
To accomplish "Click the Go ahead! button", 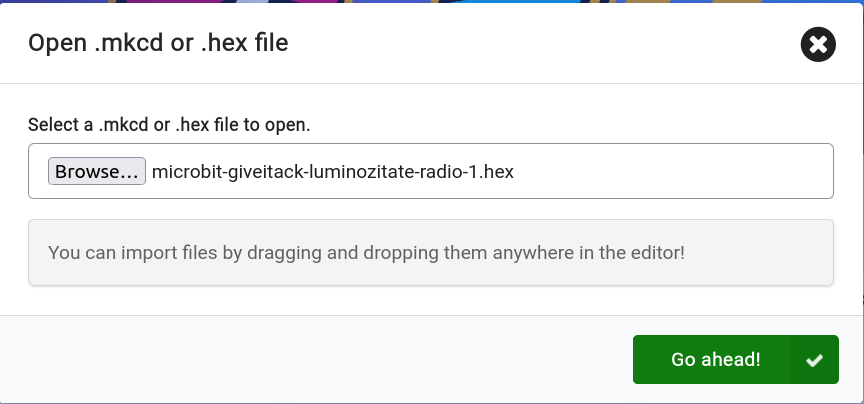I will click(x=715, y=360).
